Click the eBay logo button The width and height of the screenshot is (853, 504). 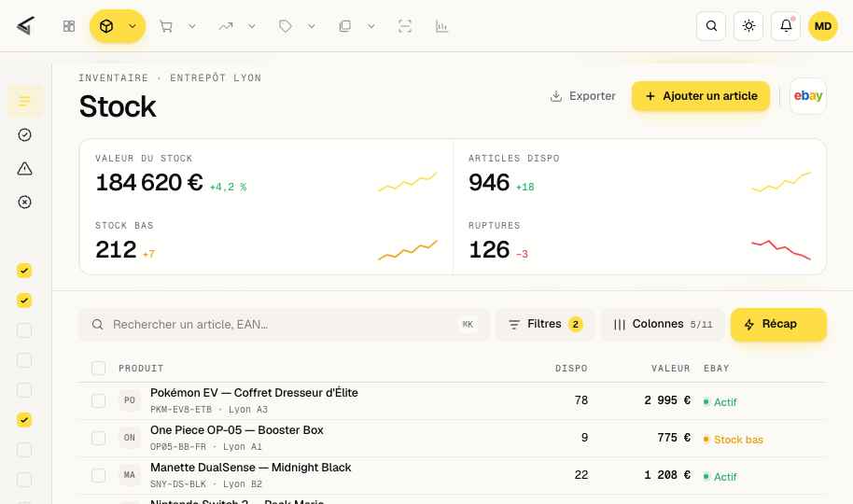pos(808,96)
